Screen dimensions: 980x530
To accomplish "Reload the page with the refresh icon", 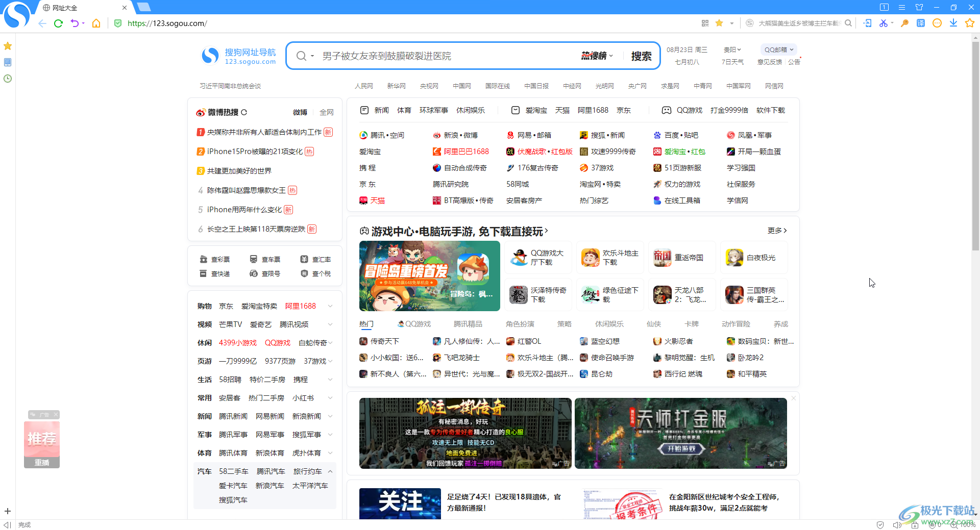I will coord(58,23).
